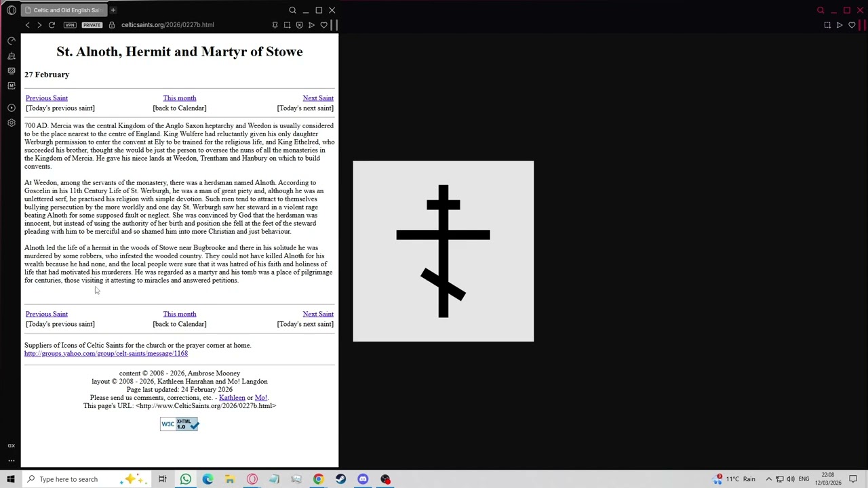868x488 pixels.
Task: Open the GX Control sidebar icon
Action: 12,41
